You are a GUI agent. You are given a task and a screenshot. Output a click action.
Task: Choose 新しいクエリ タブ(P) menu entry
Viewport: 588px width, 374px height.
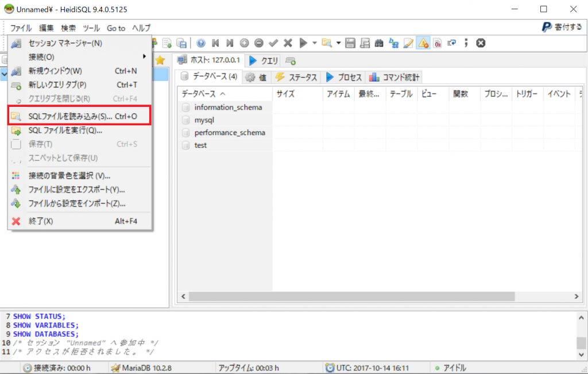[x=80, y=85]
